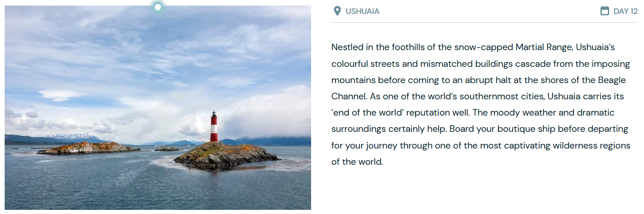This screenshot has height=214, width=644.
Task: Click the DAY 12 label
Action: 625,11
